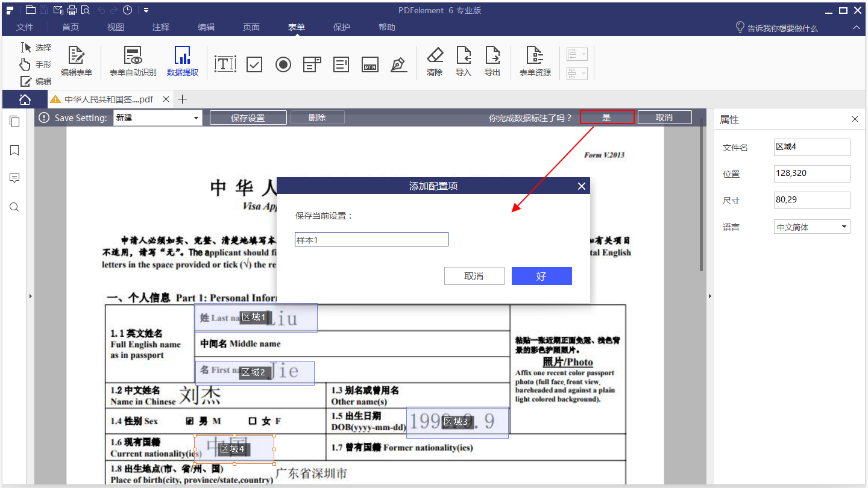The image size is (868, 488).
Task: Click the 导出 export icon
Action: pos(492,61)
